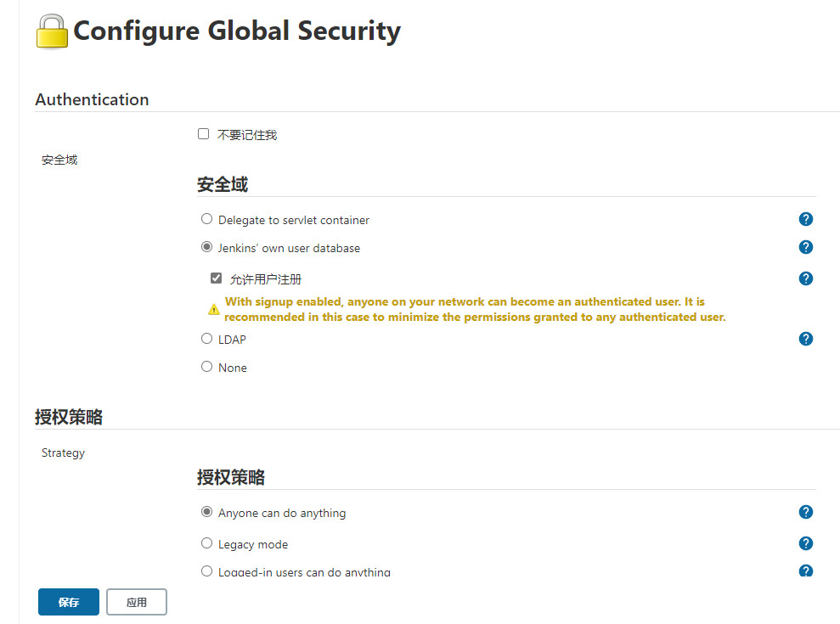Image resolution: width=840 pixels, height=624 pixels.
Task: Enable the 不要记住我 checkbox
Action: [x=203, y=134]
